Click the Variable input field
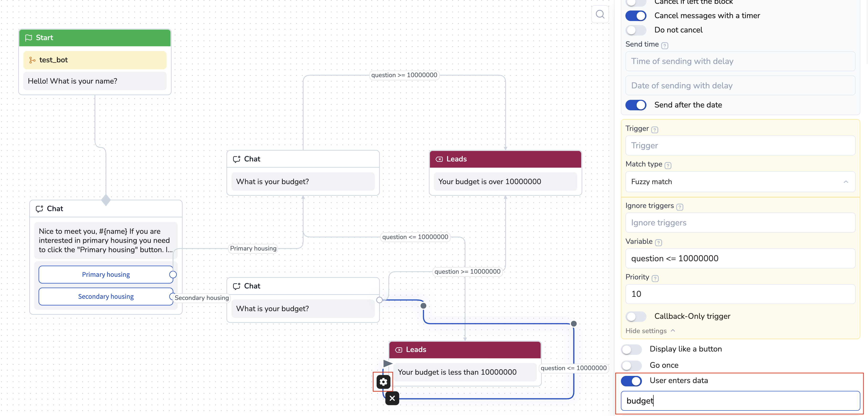 click(740, 258)
